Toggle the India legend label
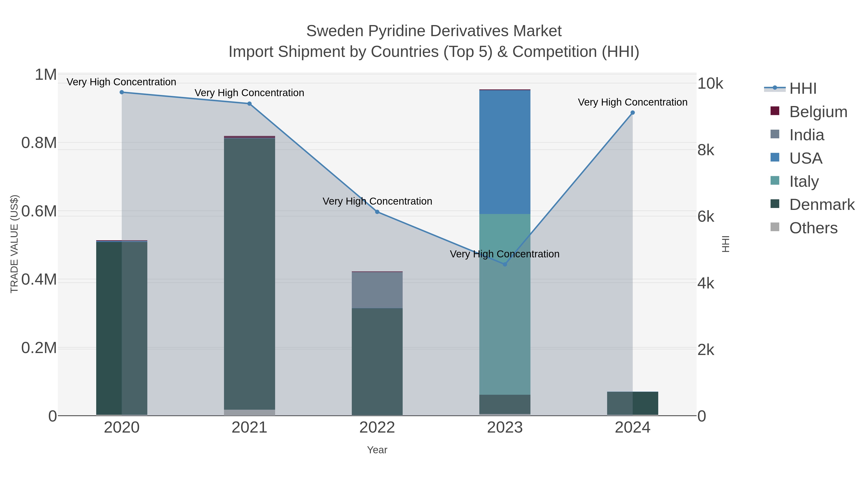868x488 pixels. point(807,135)
